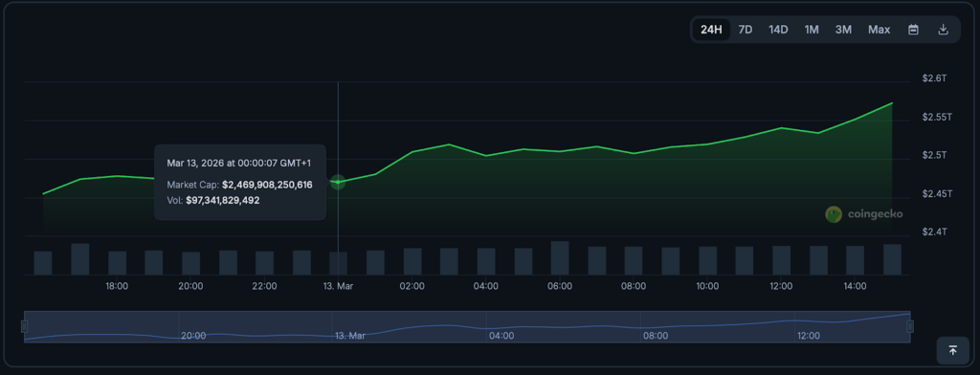
Task: Select the 24H time range
Action: 711,30
